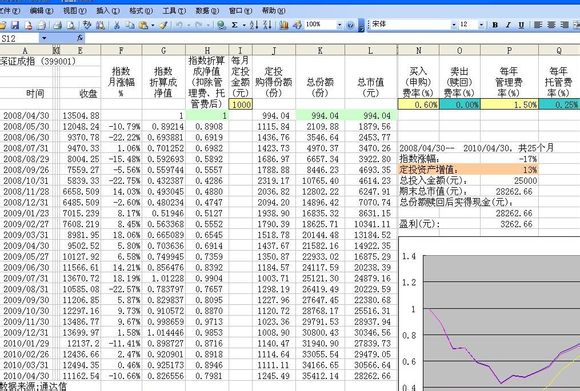Open the font size 12 dropdown
Image resolution: width=580 pixels, height=391 pixels.
[481, 25]
